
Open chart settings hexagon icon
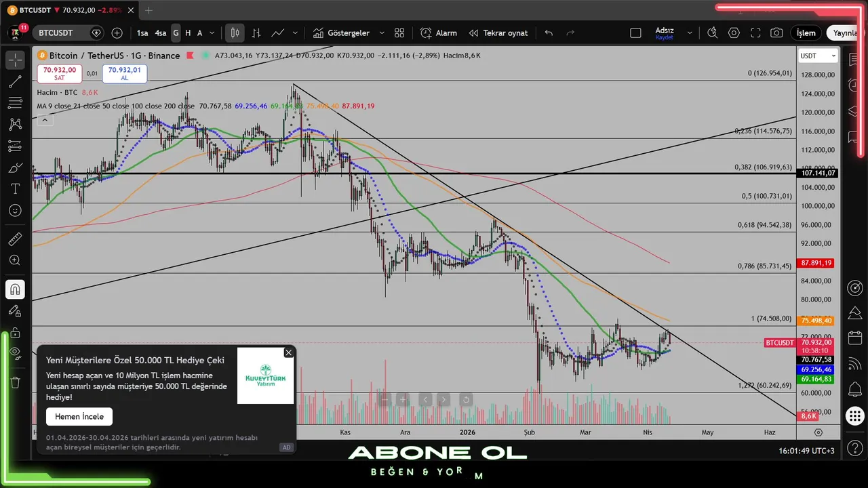pos(734,33)
